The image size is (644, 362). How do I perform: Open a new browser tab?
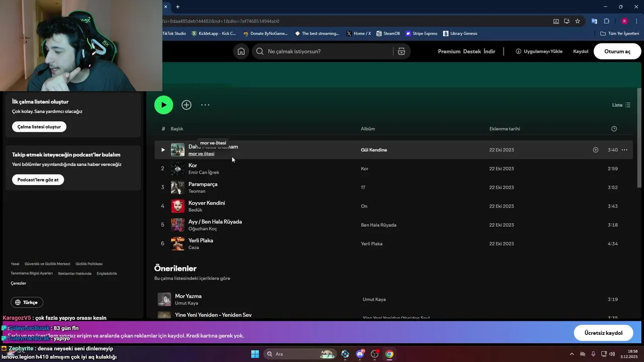point(178,7)
